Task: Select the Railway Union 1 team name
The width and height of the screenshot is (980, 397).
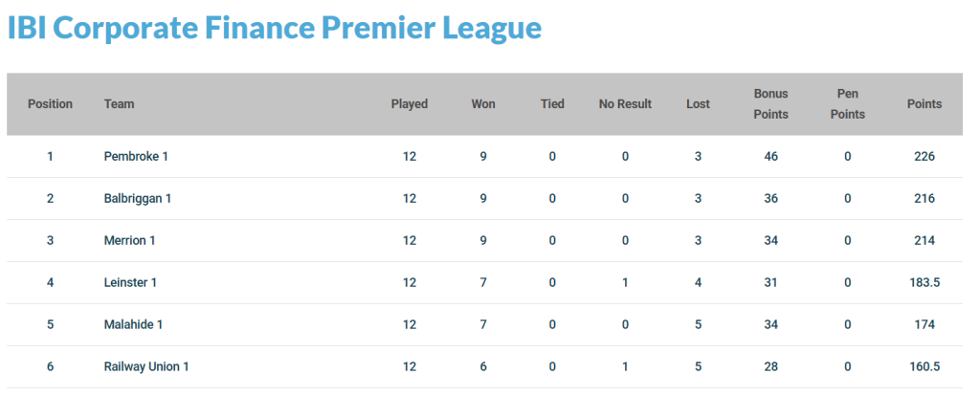Action: pyautogui.click(x=146, y=367)
